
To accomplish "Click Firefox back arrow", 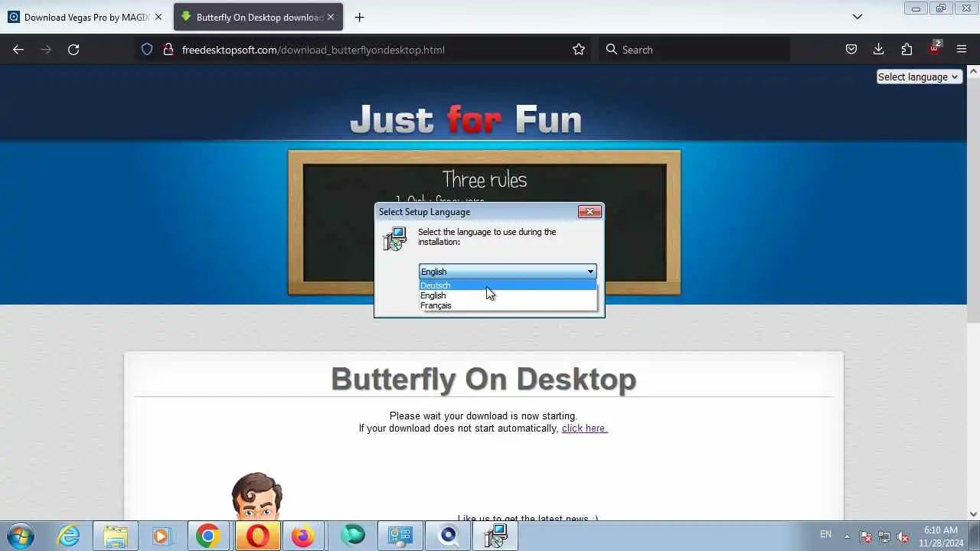I will [x=18, y=50].
